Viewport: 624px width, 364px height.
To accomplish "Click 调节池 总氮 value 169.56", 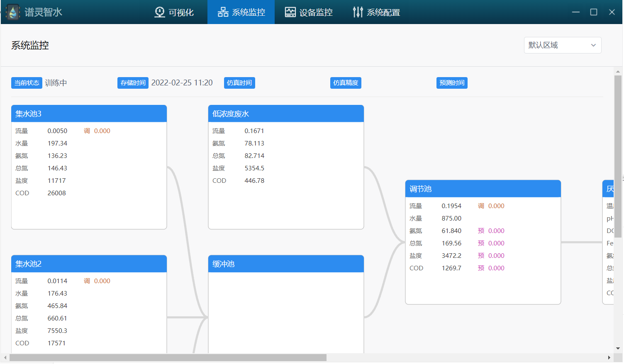I will [x=451, y=243].
